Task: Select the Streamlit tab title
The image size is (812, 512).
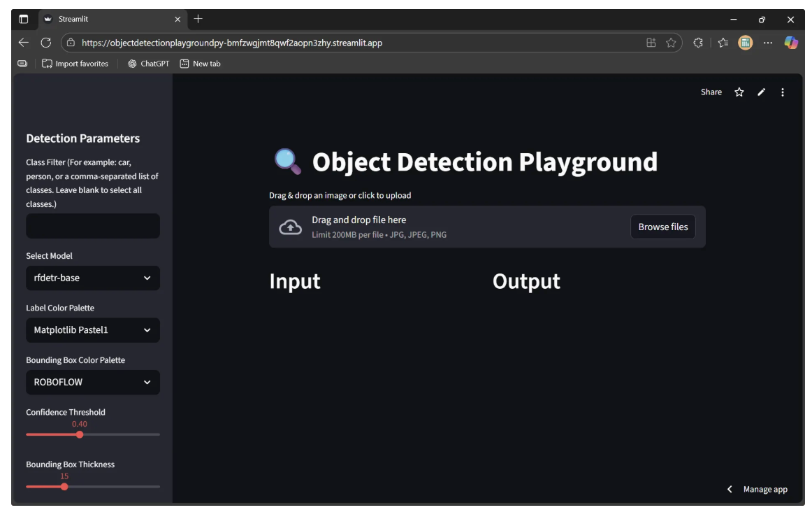Action: click(73, 19)
